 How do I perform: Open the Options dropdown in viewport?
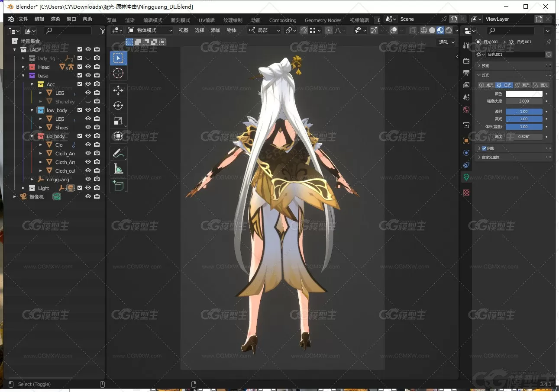click(x=447, y=42)
